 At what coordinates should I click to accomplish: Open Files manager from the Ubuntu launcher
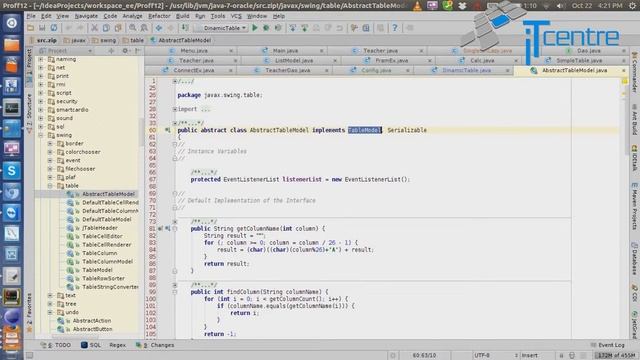pyautogui.click(x=11, y=44)
